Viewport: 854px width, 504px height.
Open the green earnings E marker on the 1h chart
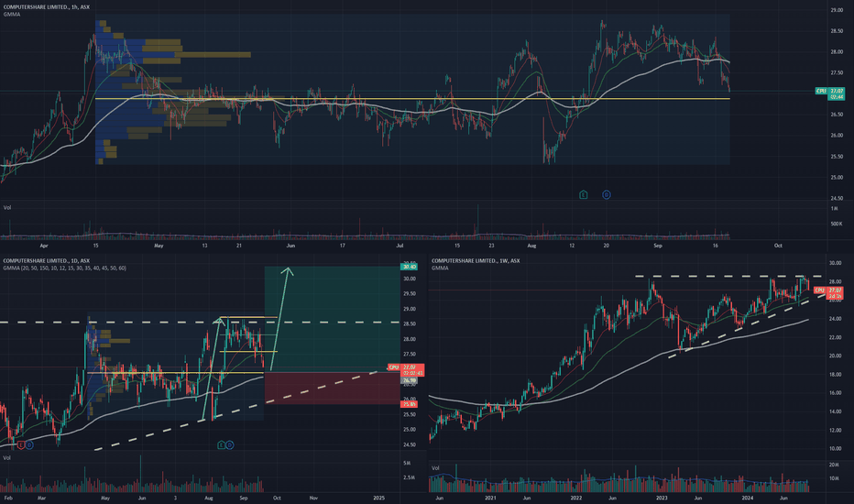coord(584,194)
